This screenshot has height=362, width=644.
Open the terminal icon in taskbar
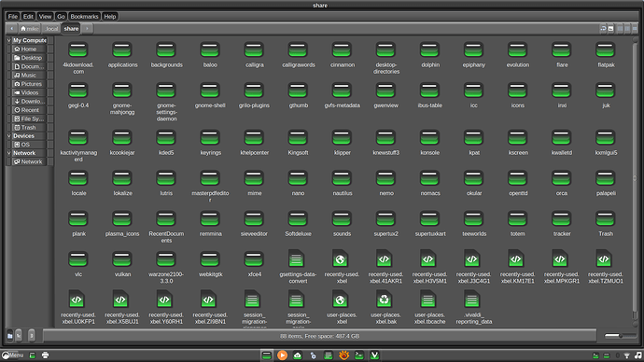pyautogui.click(x=359, y=355)
